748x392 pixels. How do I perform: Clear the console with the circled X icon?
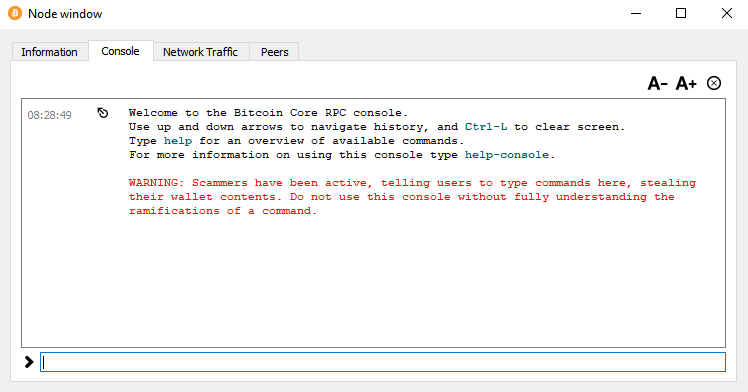pyautogui.click(x=714, y=83)
